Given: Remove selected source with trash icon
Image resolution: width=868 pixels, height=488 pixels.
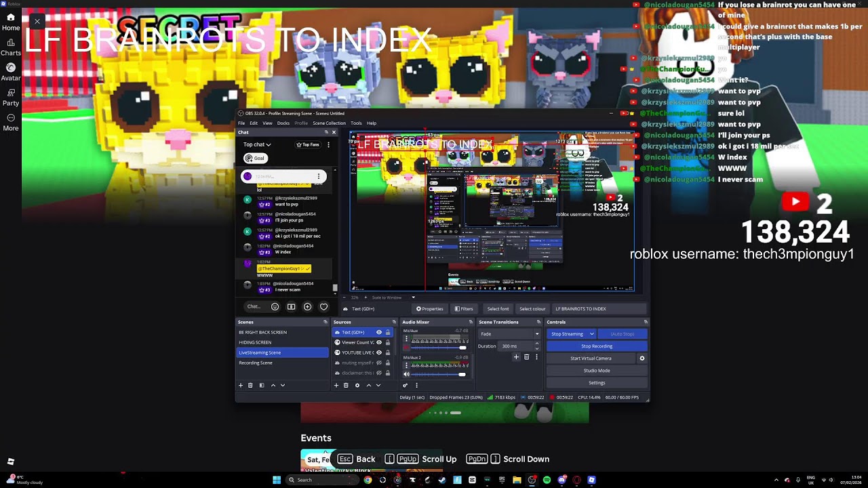Looking at the screenshot, I should click(x=346, y=385).
